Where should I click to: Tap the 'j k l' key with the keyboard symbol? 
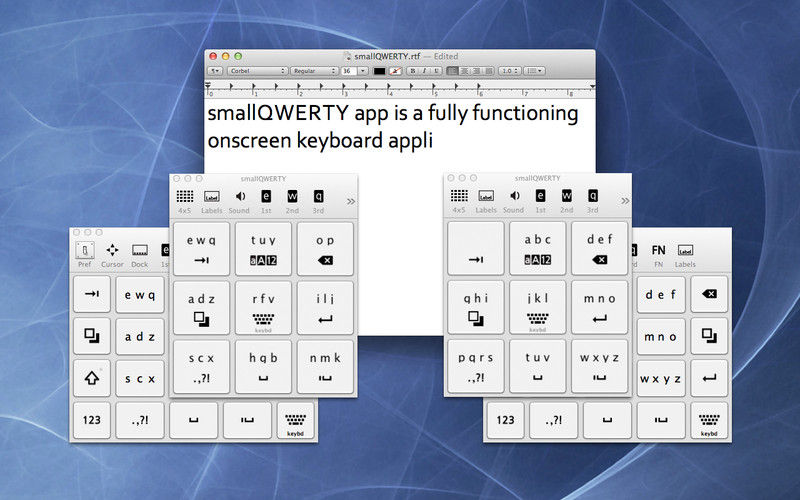click(538, 307)
